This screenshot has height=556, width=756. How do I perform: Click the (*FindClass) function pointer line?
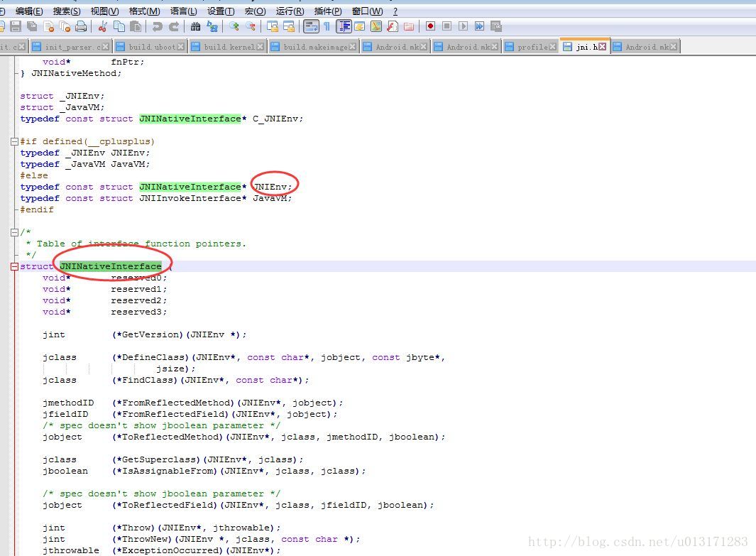coord(175,380)
